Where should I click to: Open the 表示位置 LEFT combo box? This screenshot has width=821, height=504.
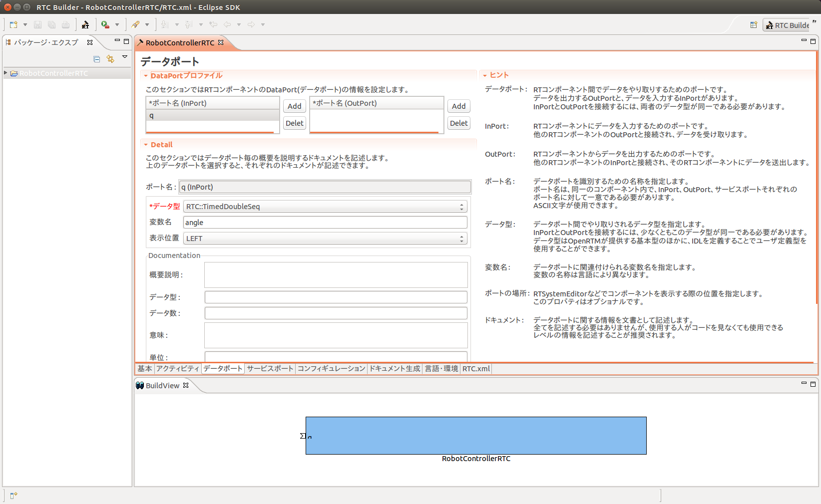pos(325,239)
